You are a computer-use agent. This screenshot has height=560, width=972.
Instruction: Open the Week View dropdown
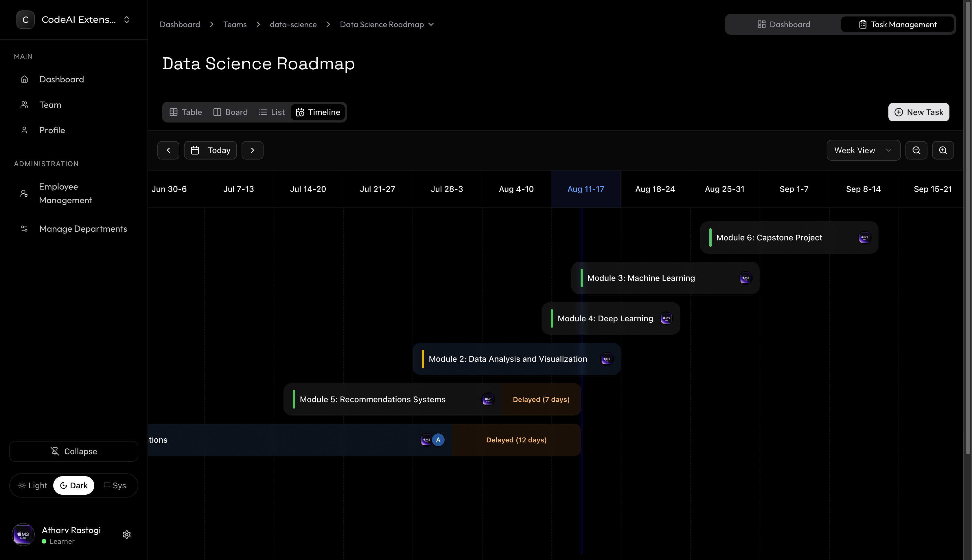pyautogui.click(x=863, y=150)
